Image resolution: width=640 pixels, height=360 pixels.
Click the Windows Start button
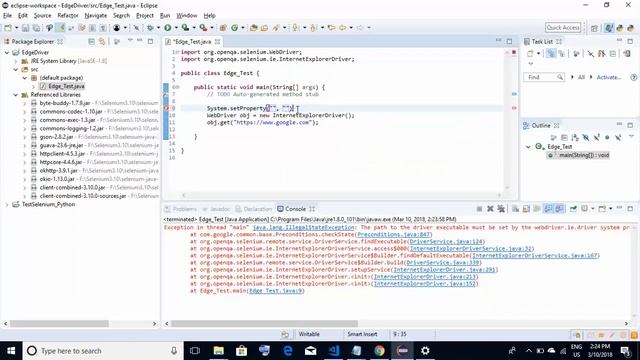click(x=11, y=351)
